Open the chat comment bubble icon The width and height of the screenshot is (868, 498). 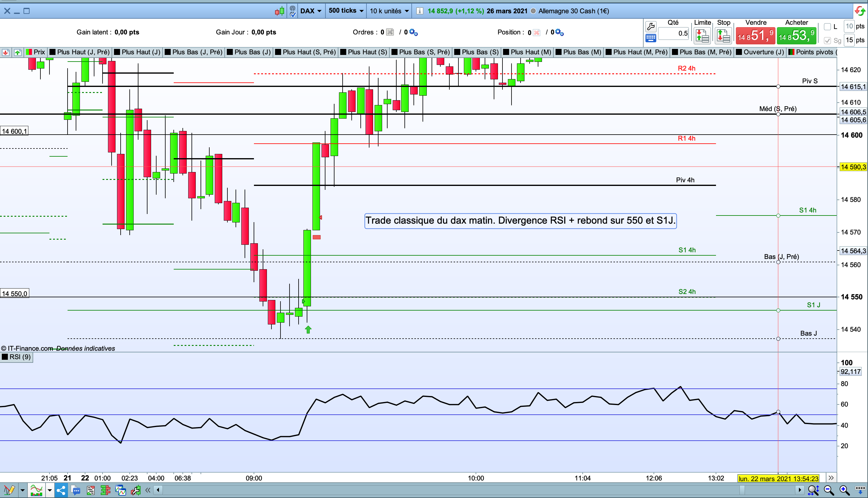coord(75,490)
